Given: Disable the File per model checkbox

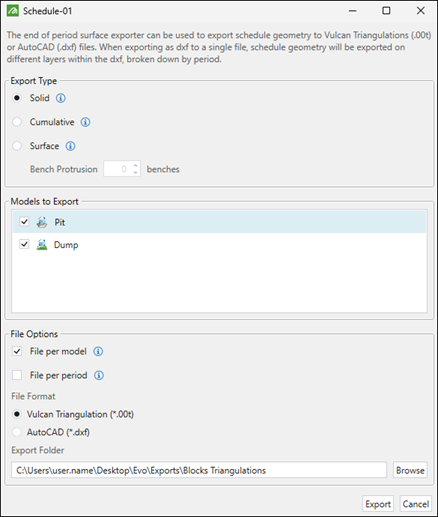Looking at the screenshot, I should coord(17,351).
